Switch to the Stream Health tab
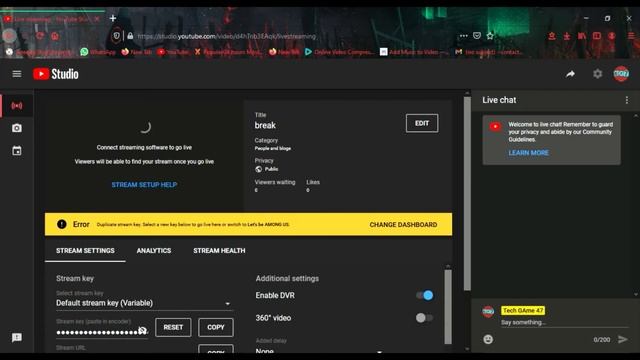Viewport: 640px width, 360px height. tap(219, 251)
